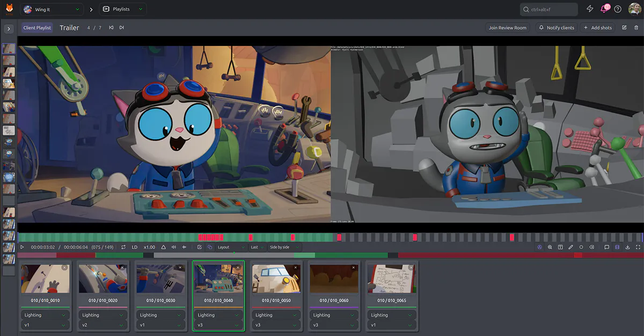The image size is (644, 336).
Task: Click the download icon in player toolbar
Action: pyautogui.click(x=627, y=247)
